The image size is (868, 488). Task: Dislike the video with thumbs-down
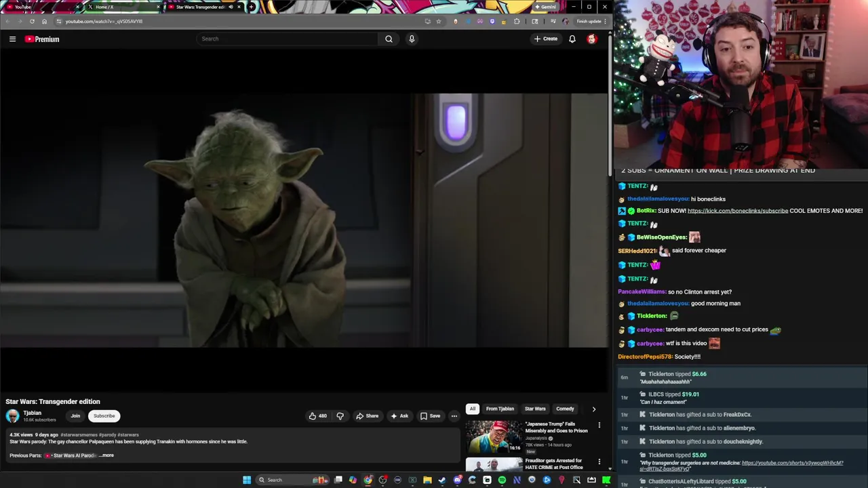coord(340,416)
